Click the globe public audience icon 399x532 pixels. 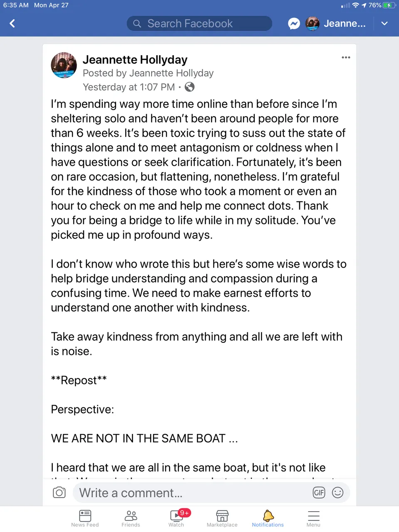point(190,87)
